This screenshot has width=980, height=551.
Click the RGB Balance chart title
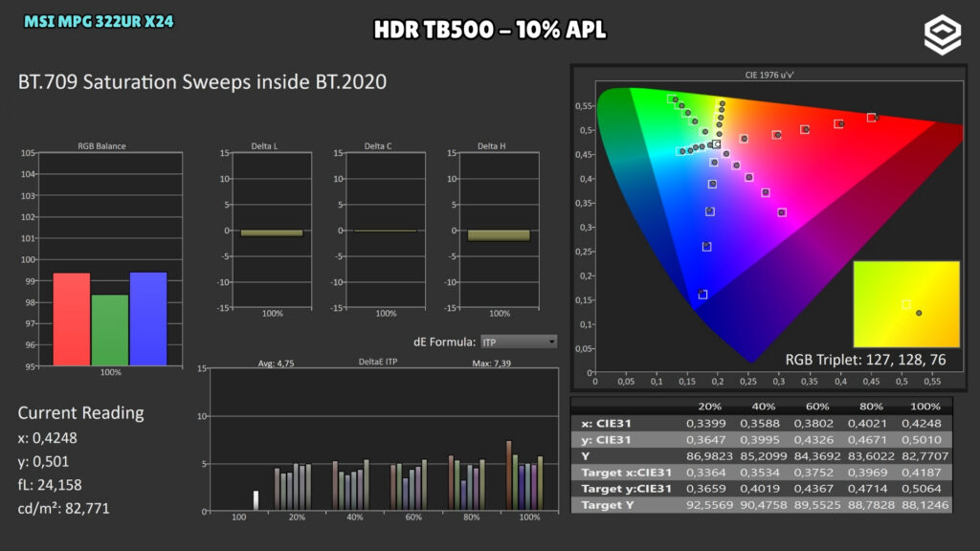click(x=101, y=146)
